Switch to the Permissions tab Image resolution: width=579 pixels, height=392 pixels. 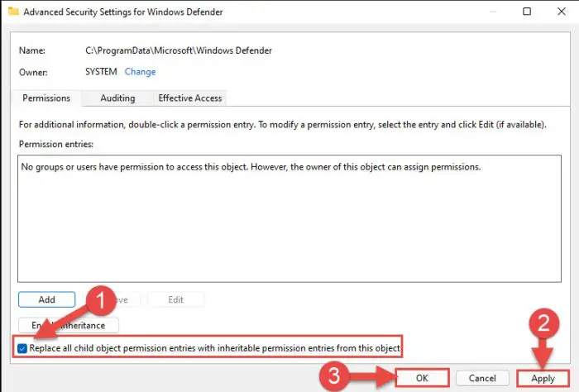coord(46,98)
